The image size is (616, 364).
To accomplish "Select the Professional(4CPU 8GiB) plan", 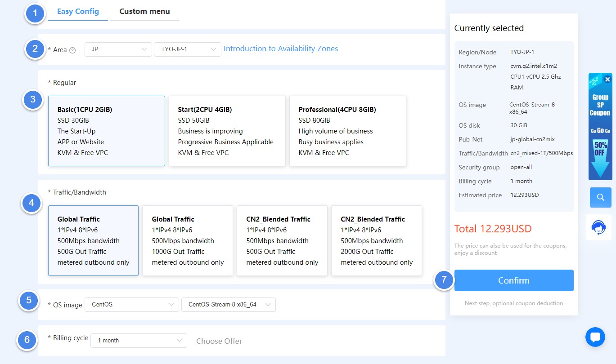I will (347, 131).
